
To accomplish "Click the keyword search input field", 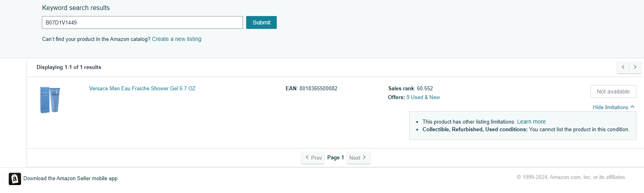I will coord(142,22).
